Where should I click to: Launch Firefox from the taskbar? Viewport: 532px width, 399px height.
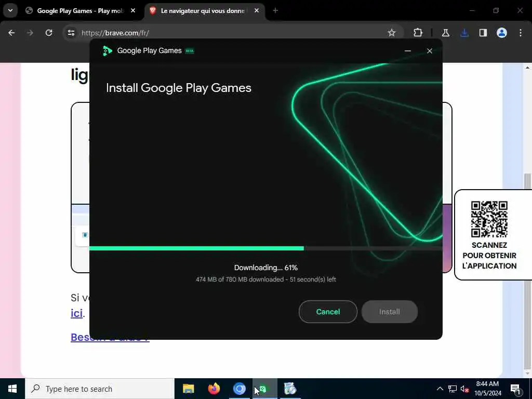tap(214, 389)
